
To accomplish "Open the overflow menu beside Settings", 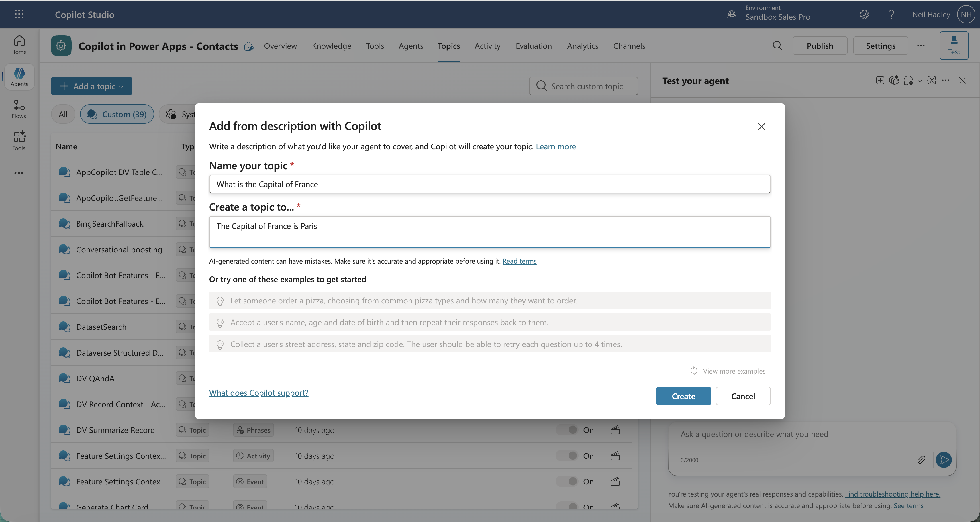I will point(921,46).
